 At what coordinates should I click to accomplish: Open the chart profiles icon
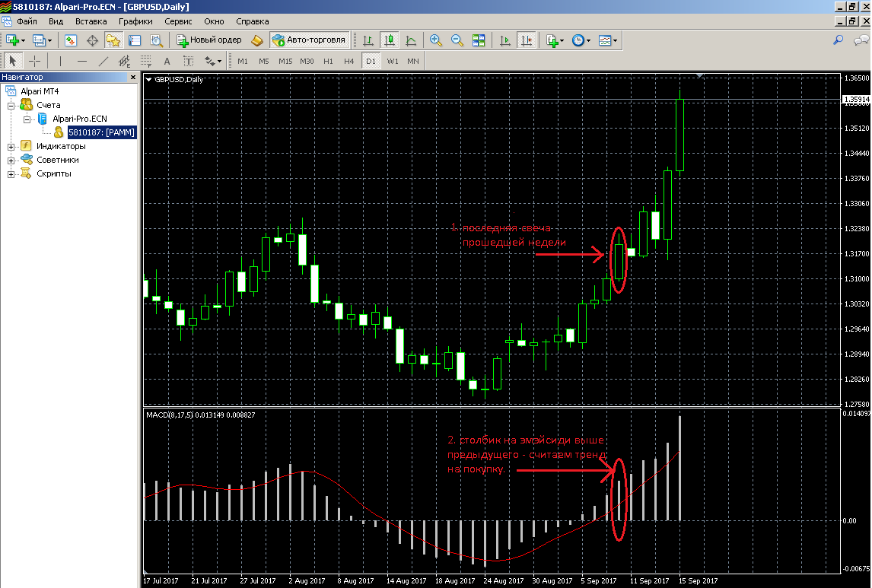(39, 40)
